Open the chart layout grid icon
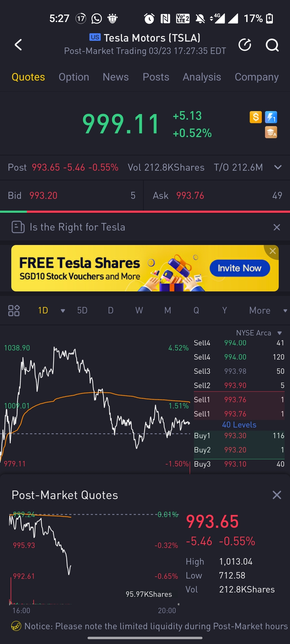This screenshot has height=644, width=290. click(14, 310)
